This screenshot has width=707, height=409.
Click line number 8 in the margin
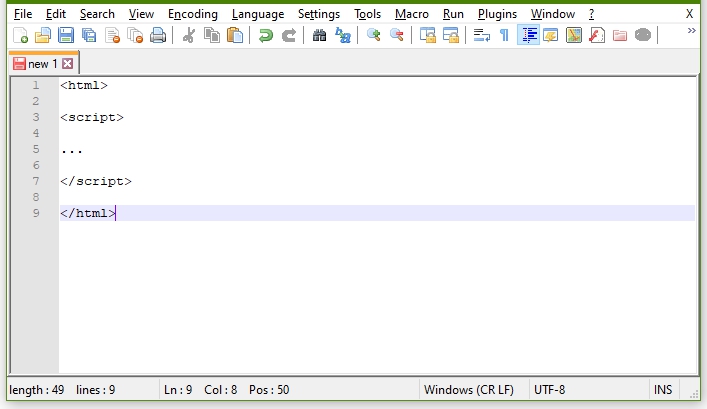click(36, 197)
